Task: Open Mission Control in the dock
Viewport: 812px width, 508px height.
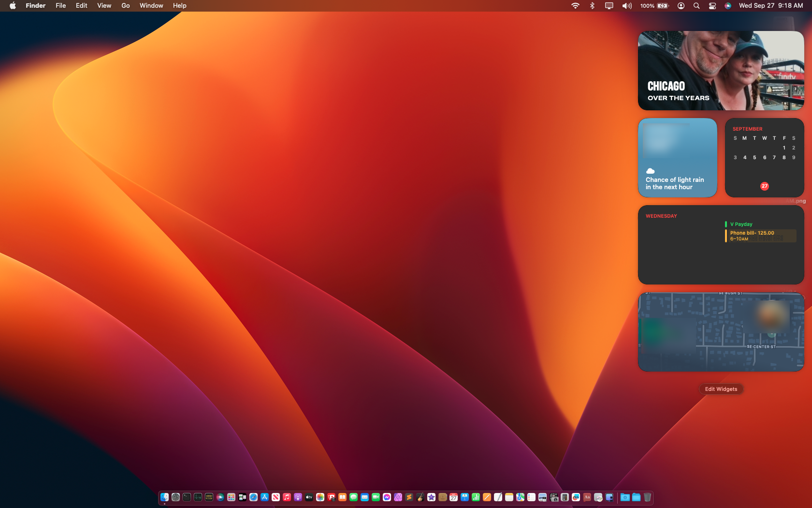Action: 242,497
